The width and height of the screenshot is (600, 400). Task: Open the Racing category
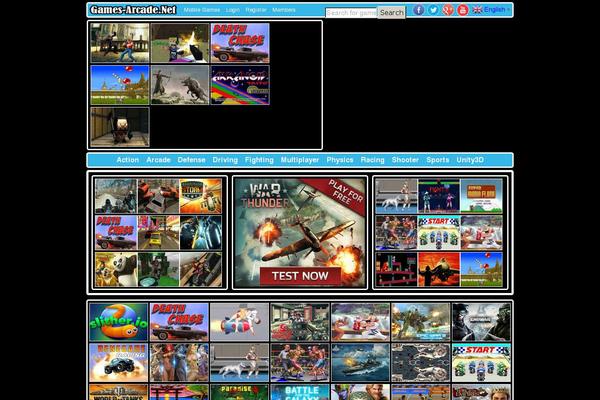pos(372,160)
